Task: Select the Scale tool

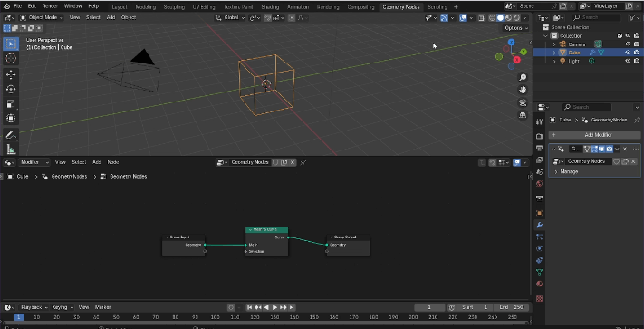Action: click(11, 104)
